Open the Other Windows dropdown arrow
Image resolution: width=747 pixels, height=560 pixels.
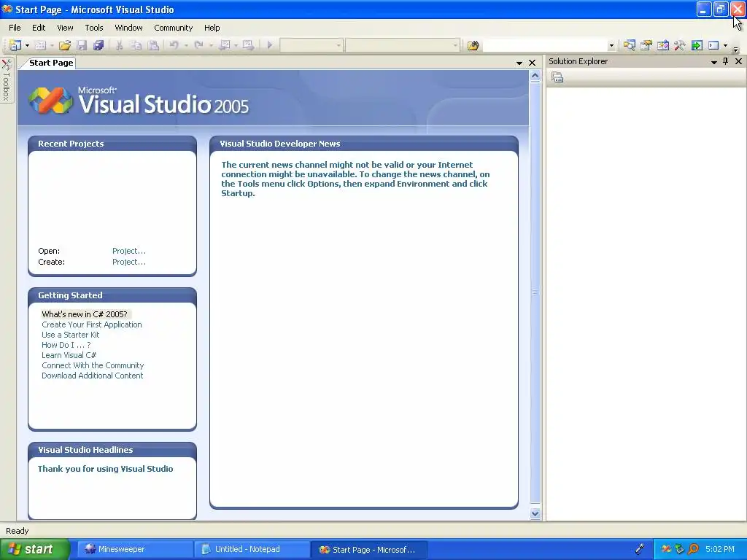(726, 45)
